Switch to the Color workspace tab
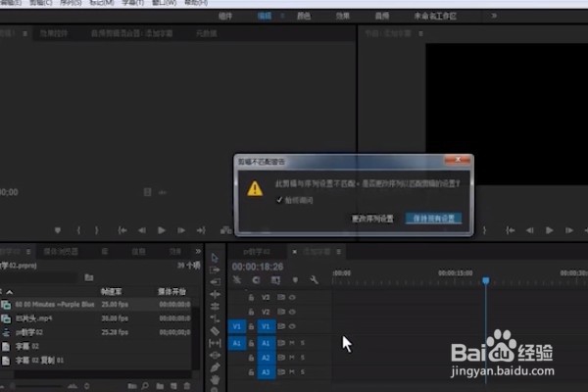 pos(304,16)
